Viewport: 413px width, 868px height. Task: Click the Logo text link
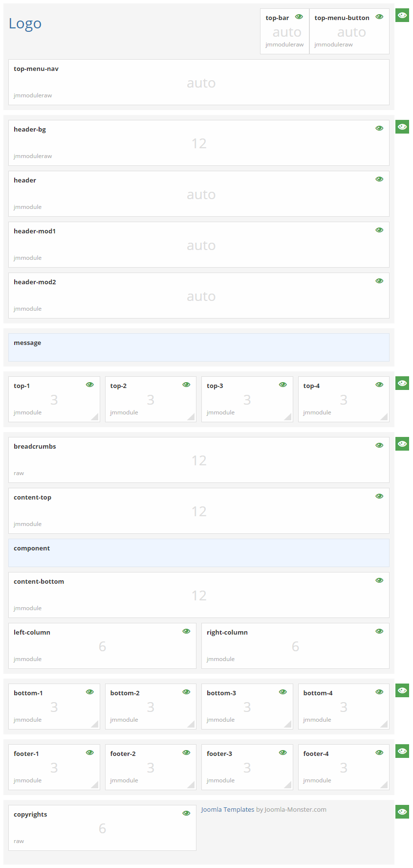pos(25,23)
